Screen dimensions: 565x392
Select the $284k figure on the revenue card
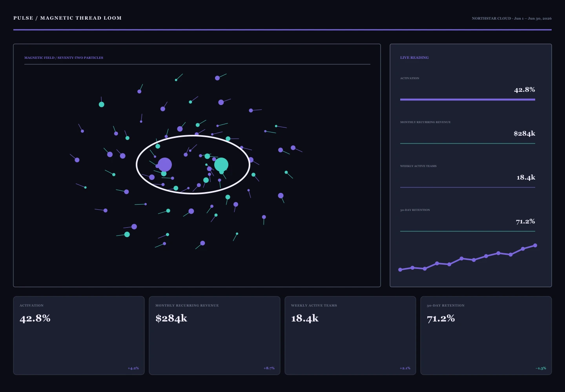[x=171, y=318]
